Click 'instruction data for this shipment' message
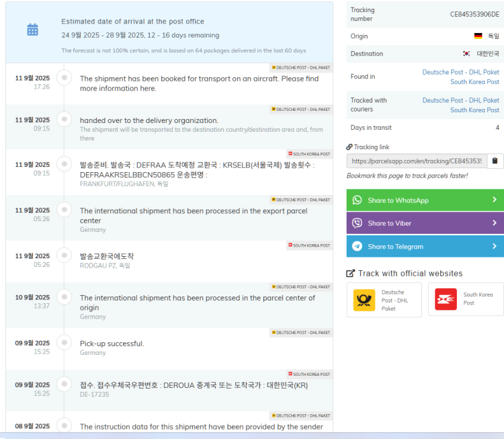504x439 pixels. (201, 427)
